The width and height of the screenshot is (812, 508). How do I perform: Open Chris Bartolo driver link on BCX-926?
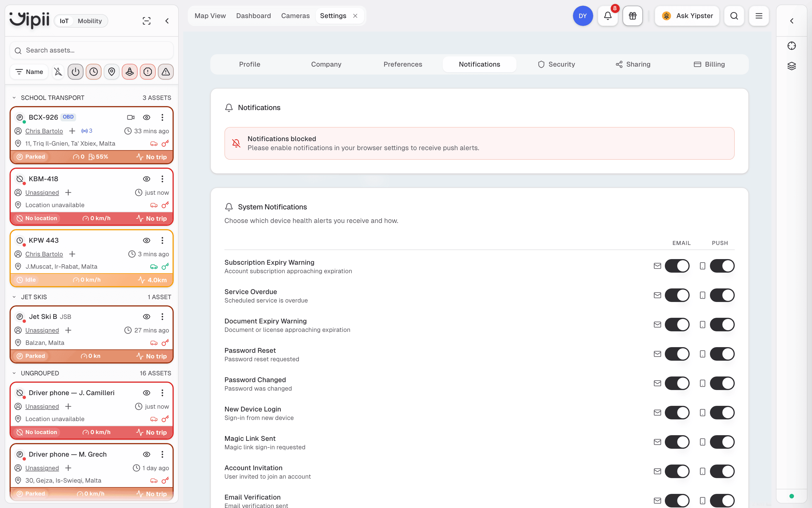click(x=44, y=131)
